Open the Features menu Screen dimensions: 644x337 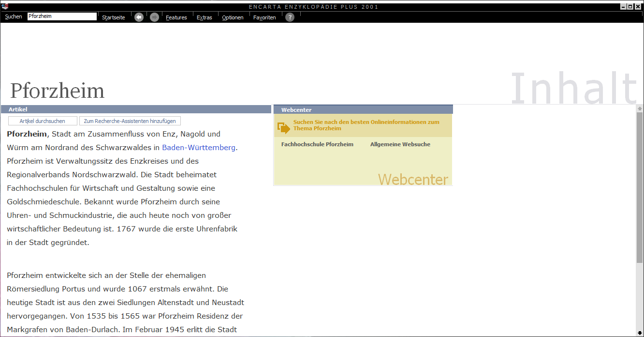[x=176, y=17]
